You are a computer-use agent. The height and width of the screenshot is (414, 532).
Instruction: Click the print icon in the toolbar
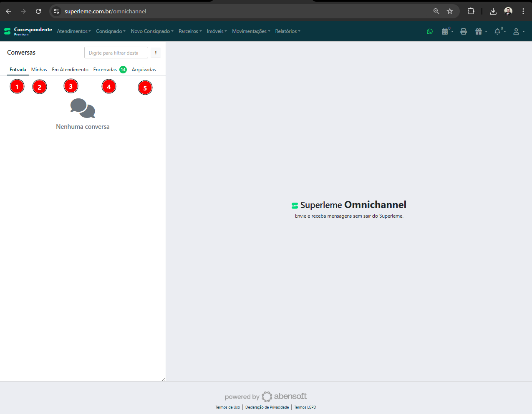[464, 31]
